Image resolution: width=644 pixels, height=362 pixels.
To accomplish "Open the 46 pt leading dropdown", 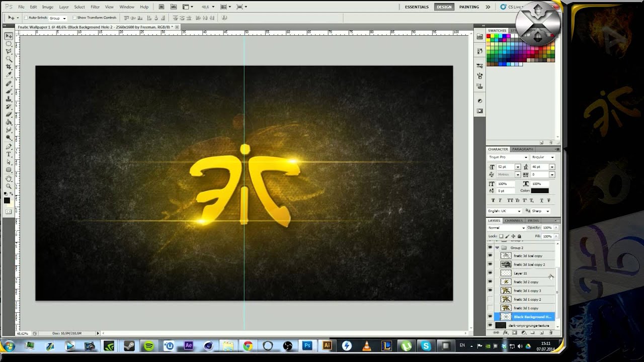I will [552, 166].
